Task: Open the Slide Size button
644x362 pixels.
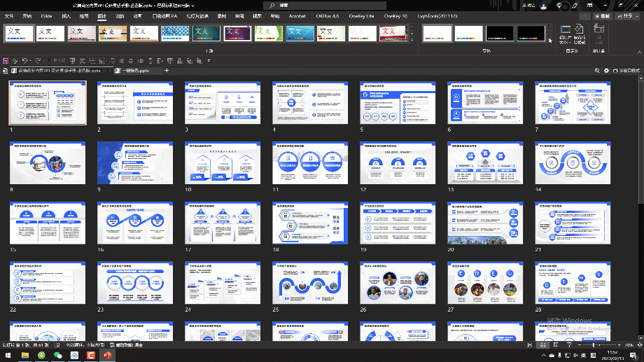Action: tap(565, 34)
